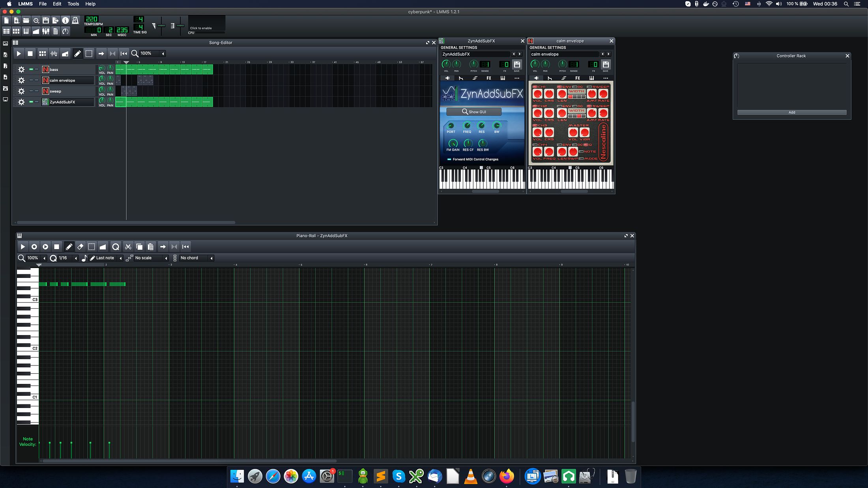
Task: Click Add button in Controller Rack
Action: coord(791,112)
